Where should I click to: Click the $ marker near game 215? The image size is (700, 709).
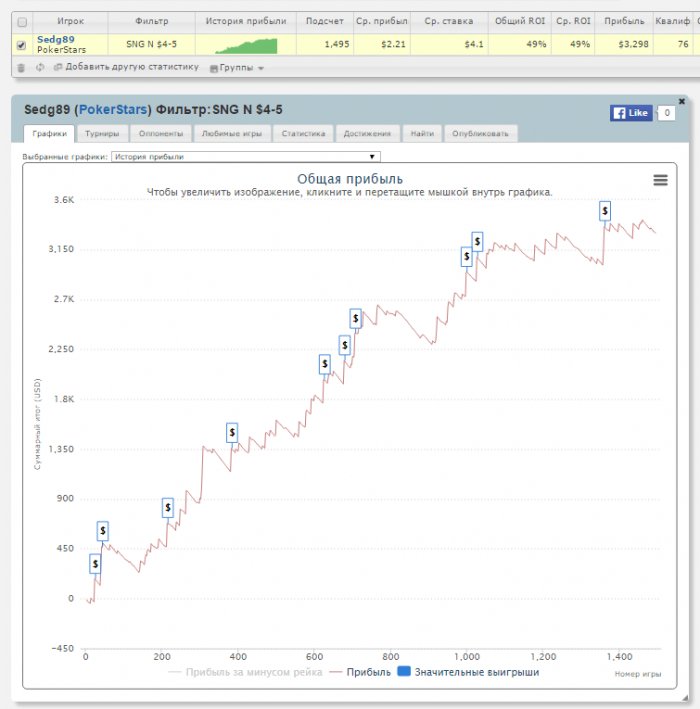click(x=168, y=508)
